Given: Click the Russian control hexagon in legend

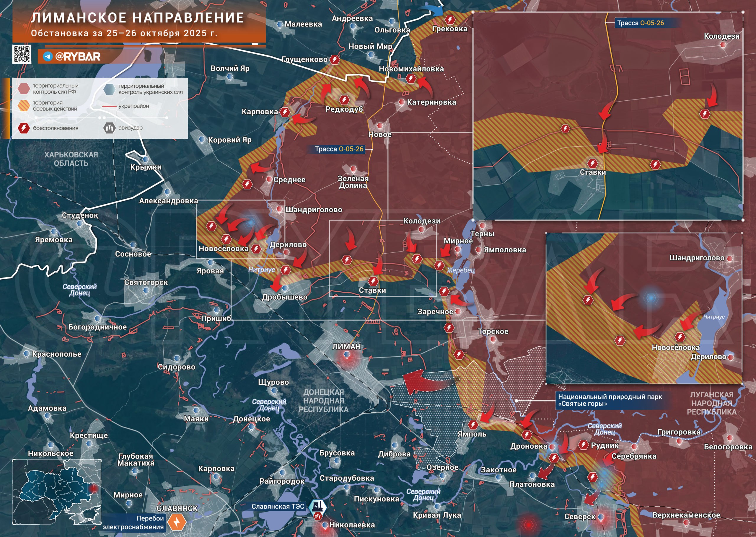Looking at the screenshot, I should click(24, 89).
